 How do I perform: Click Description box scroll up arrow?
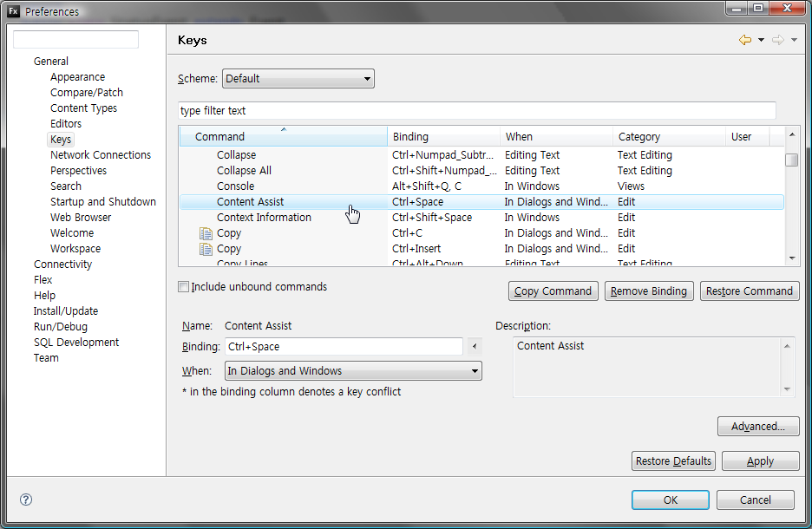(x=787, y=346)
